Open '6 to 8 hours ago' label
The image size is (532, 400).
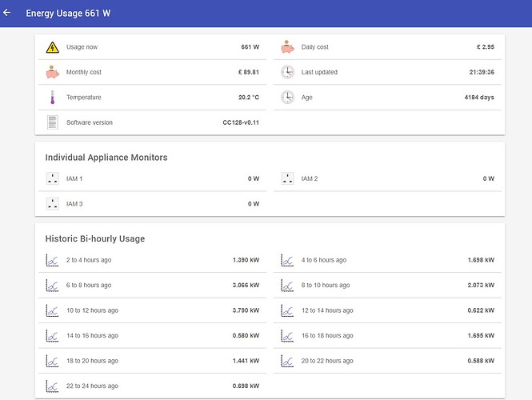click(x=89, y=286)
